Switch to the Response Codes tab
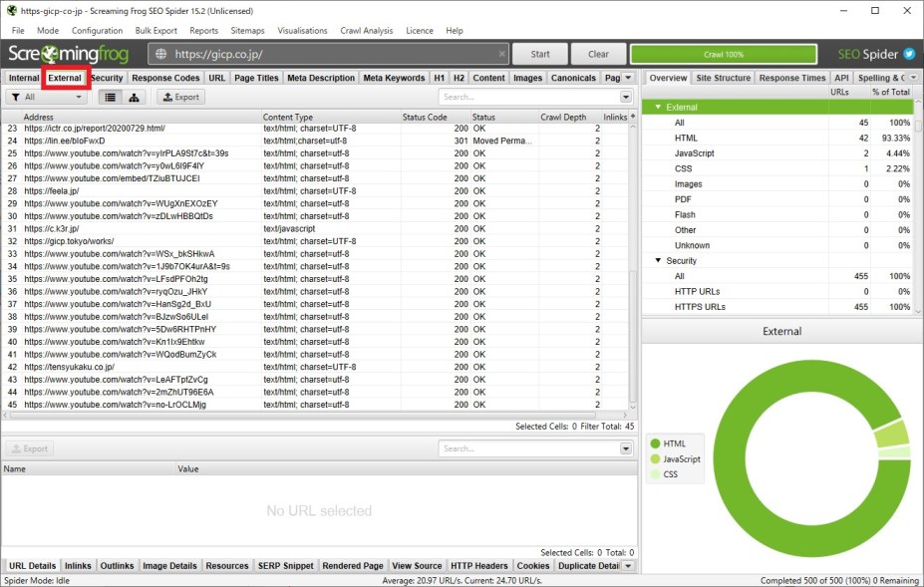The height and width of the screenshot is (587, 924). click(165, 78)
